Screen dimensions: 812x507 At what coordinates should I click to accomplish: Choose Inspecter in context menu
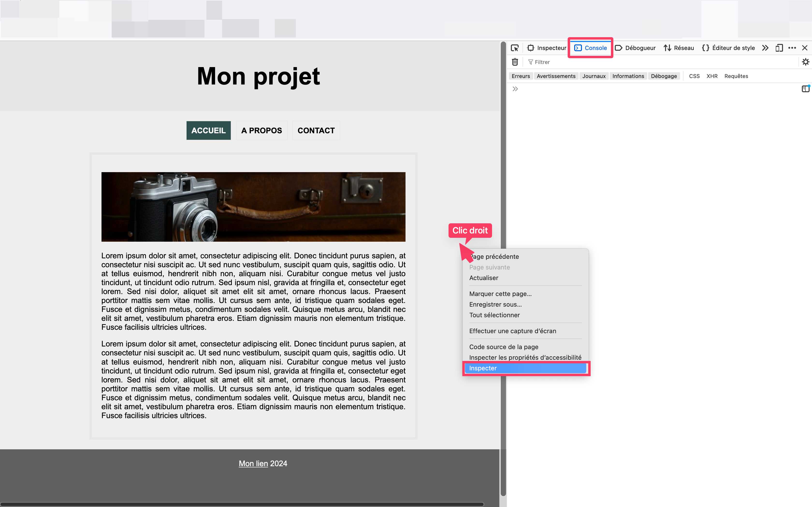[525, 368]
